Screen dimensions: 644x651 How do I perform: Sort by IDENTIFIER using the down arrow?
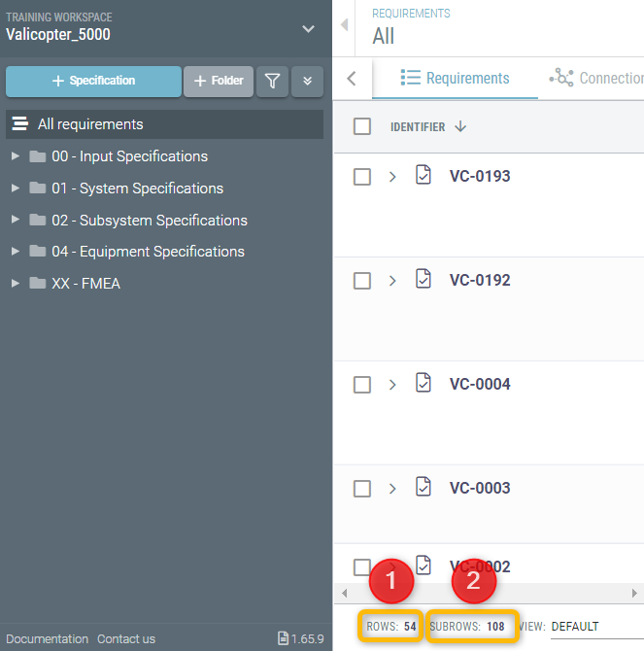pos(460,126)
